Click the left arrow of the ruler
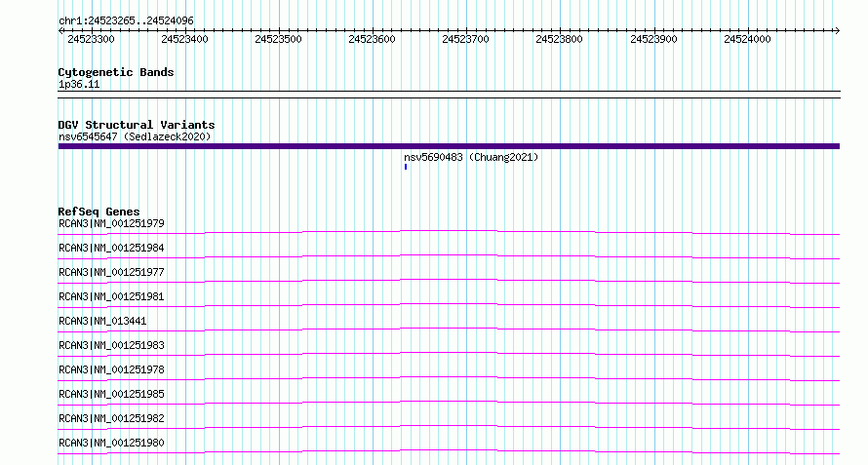The height and width of the screenshot is (465, 868). point(60,31)
